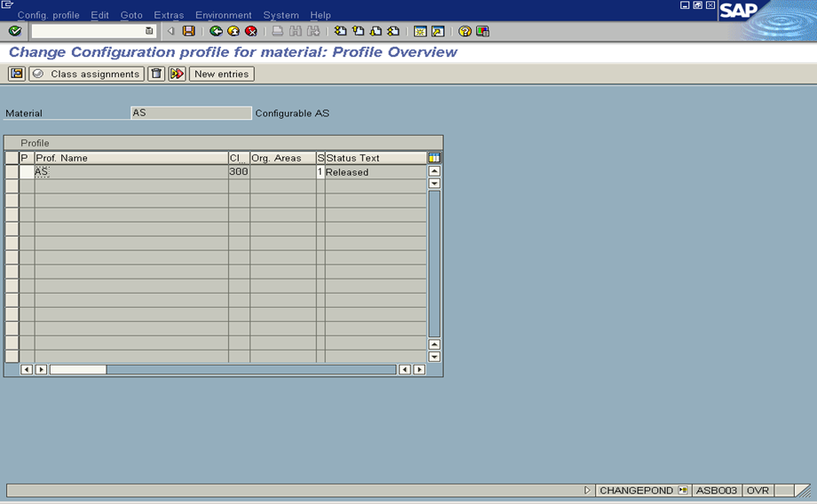Click the Released status text cell
817x504 pixels.
(x=376, y=172)
